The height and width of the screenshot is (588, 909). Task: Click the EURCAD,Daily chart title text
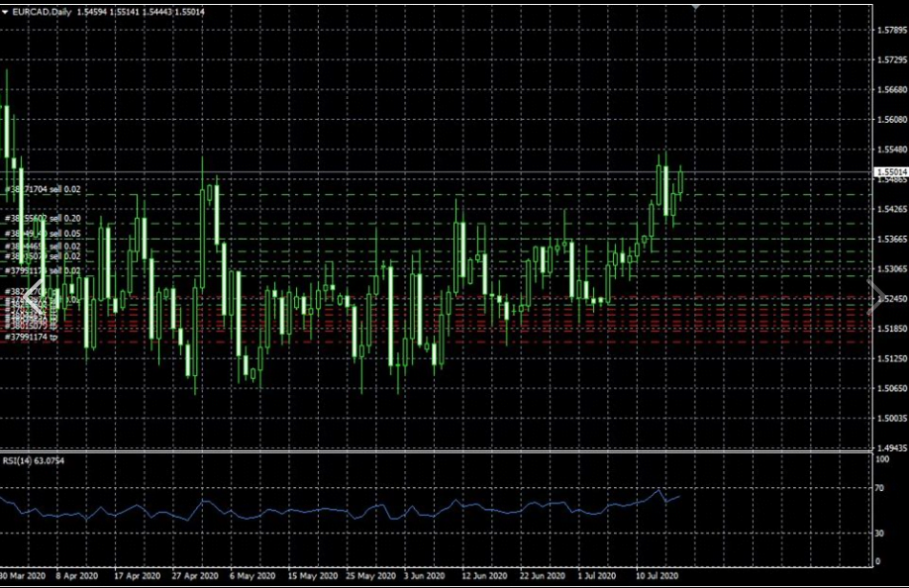[x=41, y=11]
